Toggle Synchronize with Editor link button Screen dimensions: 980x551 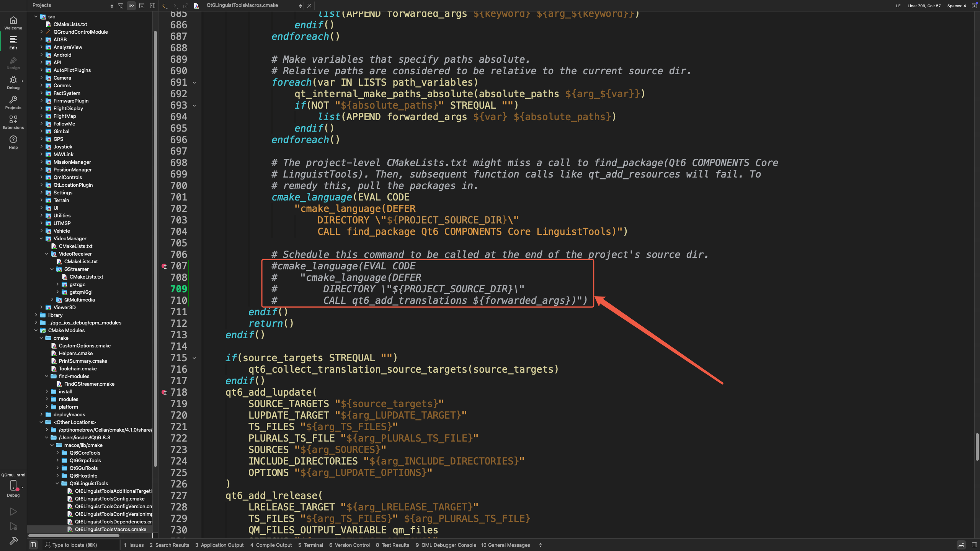pyautogui.click(x=131, y=6)
